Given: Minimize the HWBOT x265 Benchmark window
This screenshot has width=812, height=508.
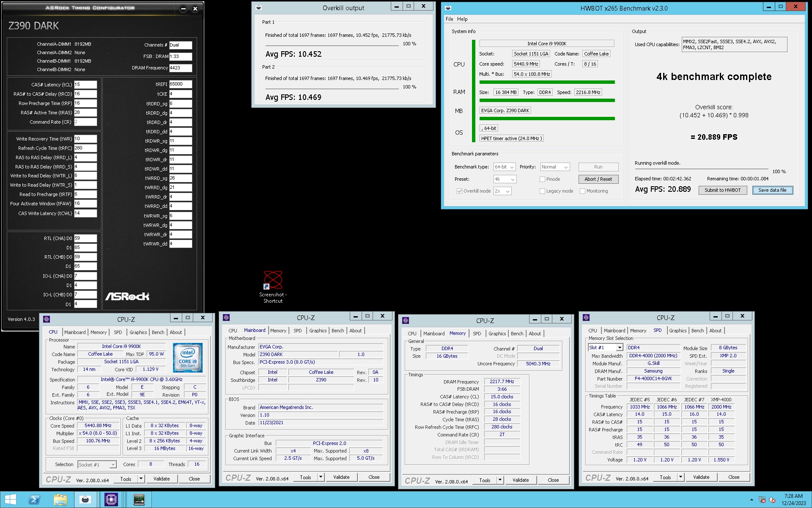Looking at the screenshot, I should coord(769,7).
